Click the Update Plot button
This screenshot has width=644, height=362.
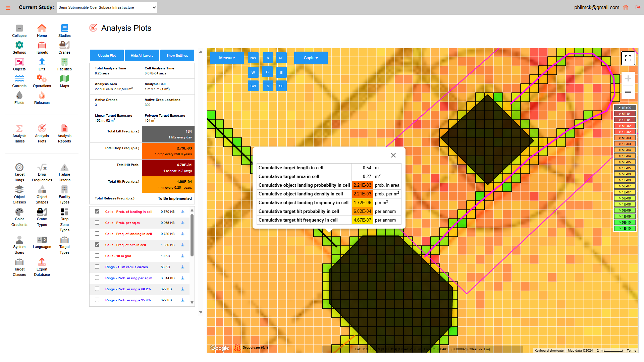pyautogui.click(x=107, y=55)
